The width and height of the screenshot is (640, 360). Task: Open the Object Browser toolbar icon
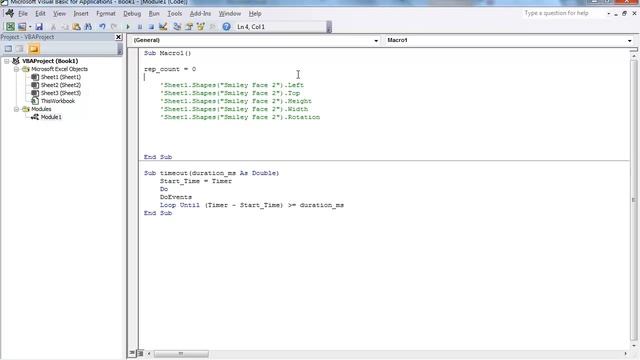pos(200,27)
